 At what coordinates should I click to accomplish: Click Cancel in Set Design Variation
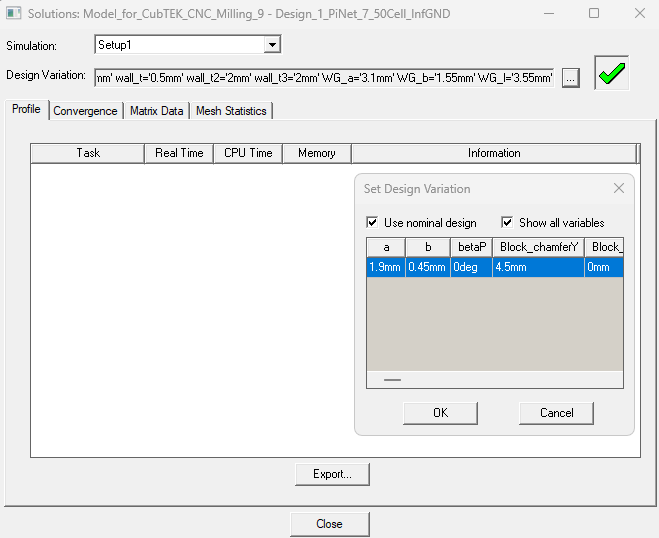[556, 413]
